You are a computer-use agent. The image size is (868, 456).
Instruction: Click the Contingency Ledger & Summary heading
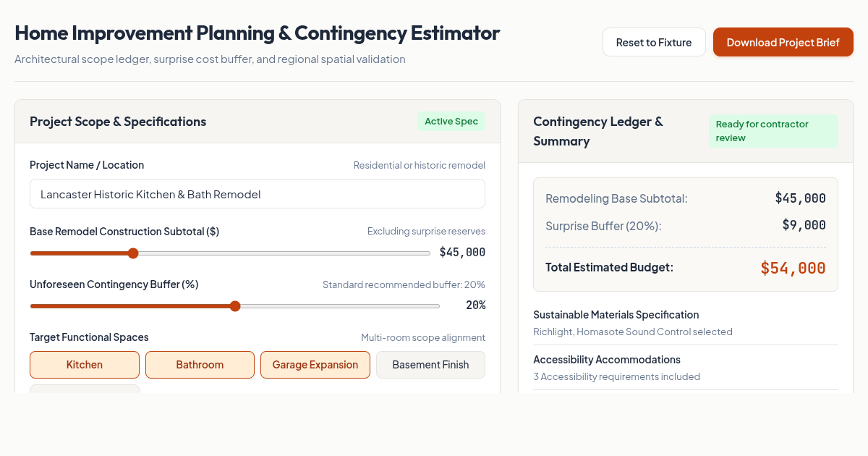[x=598, y=131]
